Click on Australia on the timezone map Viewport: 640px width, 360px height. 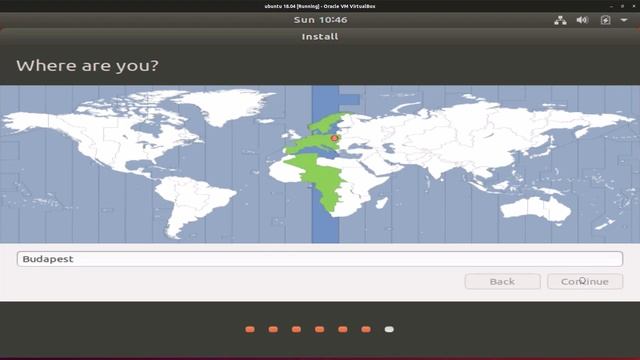(x=535, y=210)
